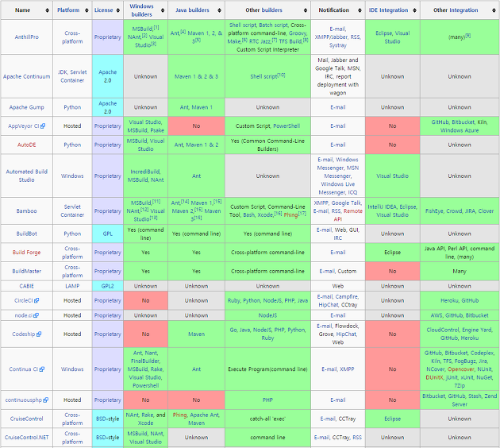Open CloudControl link in Codeship row
Image resolution: width=500 pixels, height=448 pixels.
(x=443, y=330)
